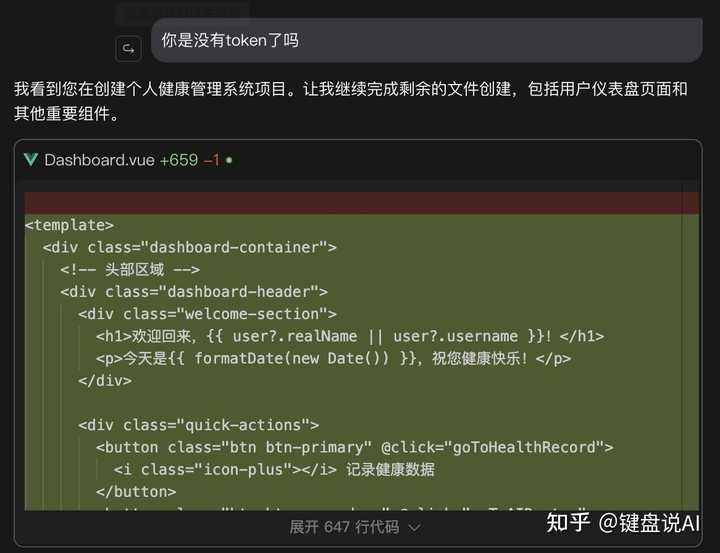
Task: Click the btn-primary goToHealthRecord button line
Action: 354,447
